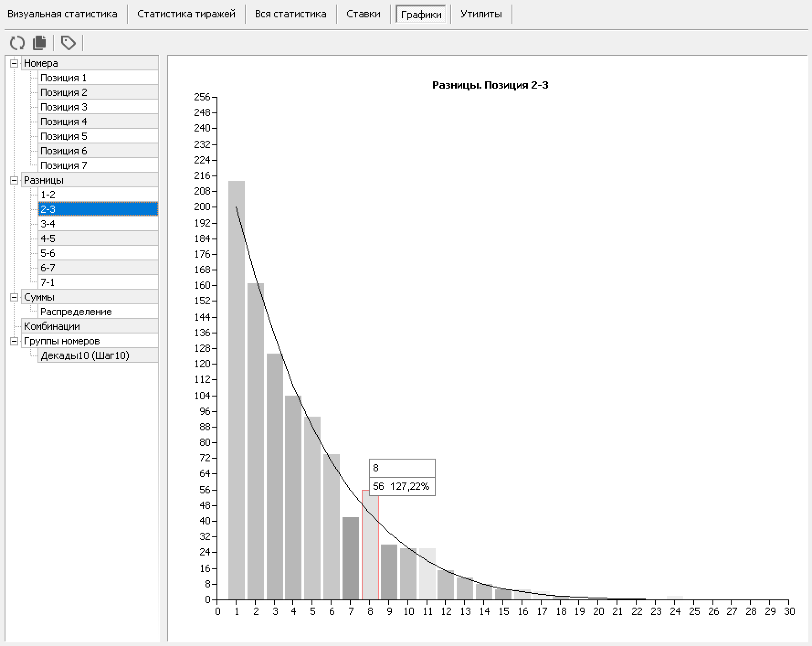Go to the Ставки tab
Viewport: 812px width, 646px height.
tap(363, 14)
